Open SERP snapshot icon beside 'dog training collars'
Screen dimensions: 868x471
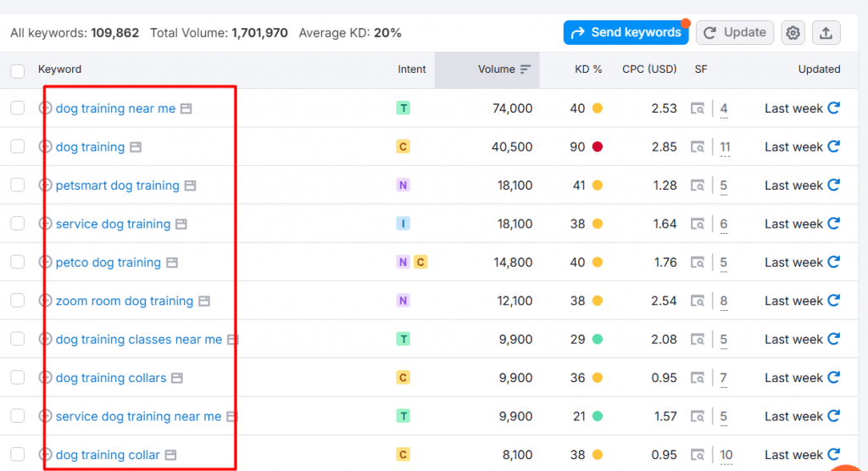177,378
